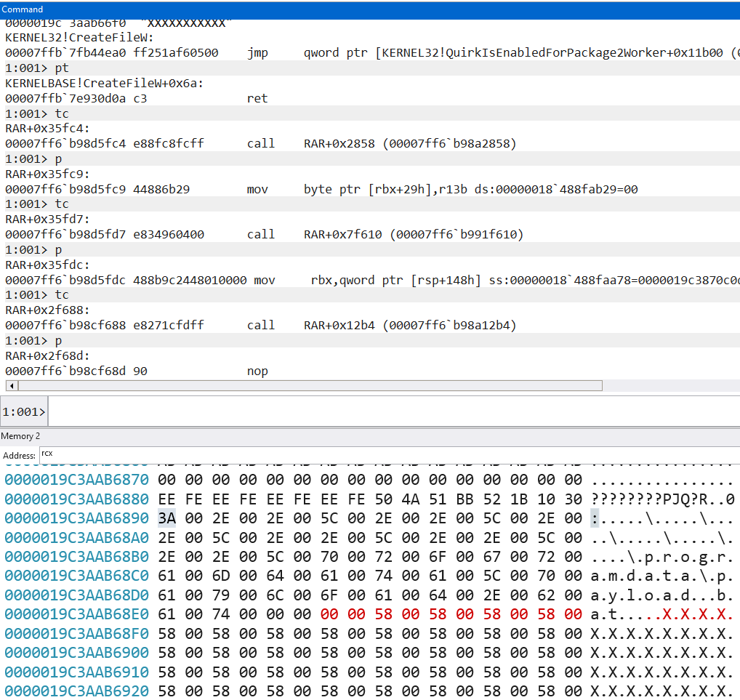Click memory address 0000019C3AAB68A0
Viewport: 740px width, 700px height.
76,538
